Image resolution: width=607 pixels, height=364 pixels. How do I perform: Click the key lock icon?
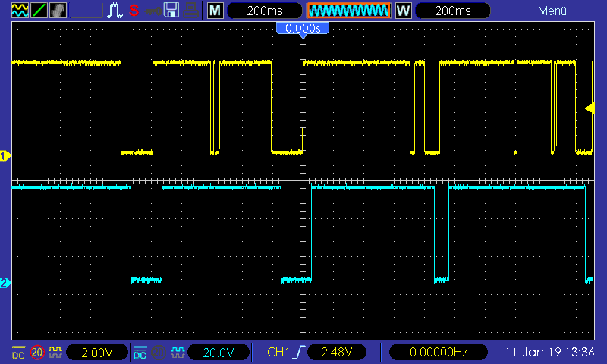[153, 11]
